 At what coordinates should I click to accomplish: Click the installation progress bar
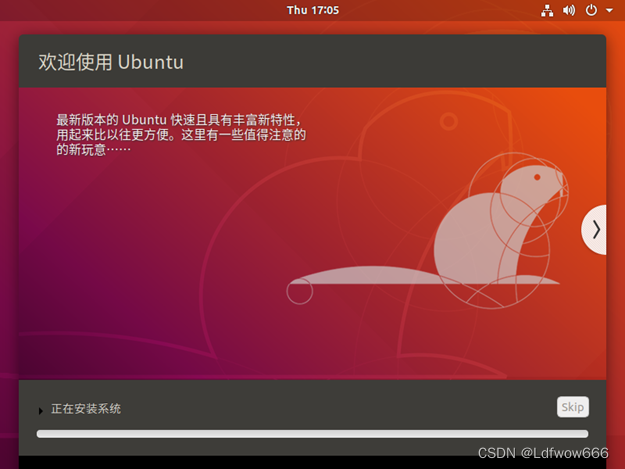tap(312, 434)
